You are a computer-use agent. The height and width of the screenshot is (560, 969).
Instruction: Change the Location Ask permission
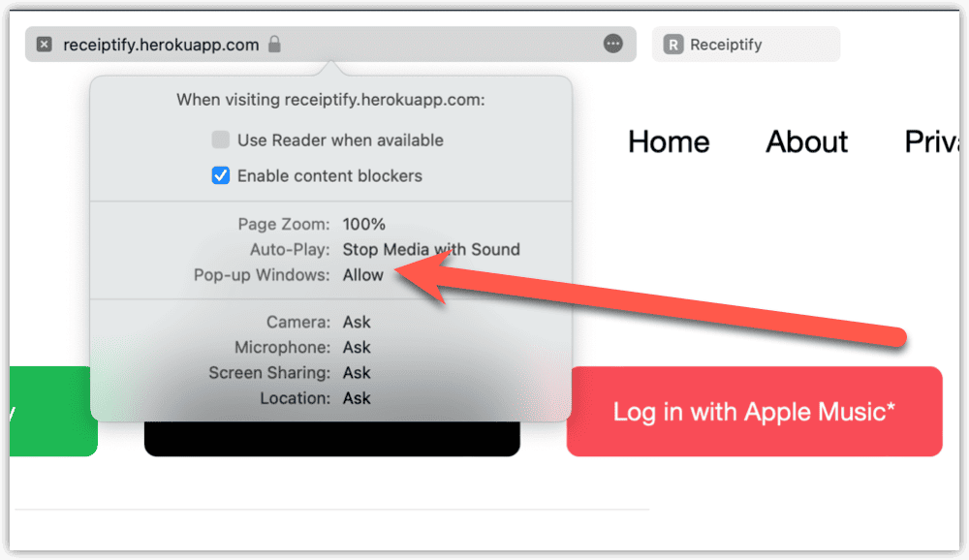357,398
